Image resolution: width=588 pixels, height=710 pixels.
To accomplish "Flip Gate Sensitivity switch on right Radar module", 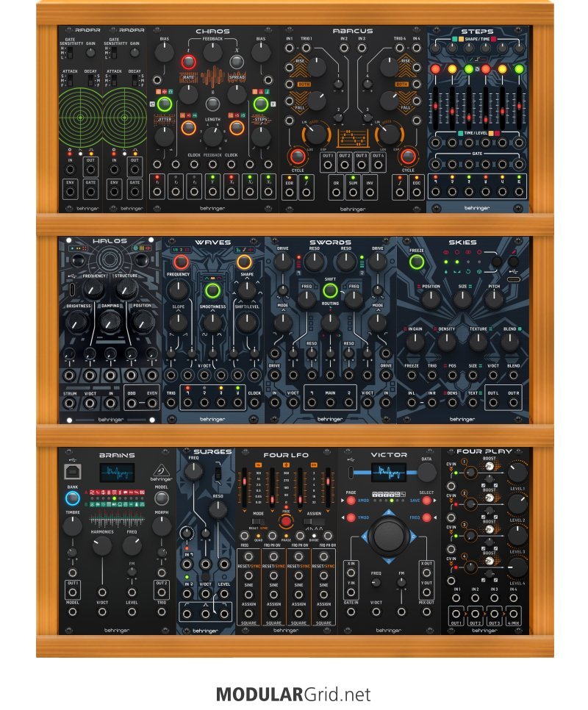I will point(114,52).
